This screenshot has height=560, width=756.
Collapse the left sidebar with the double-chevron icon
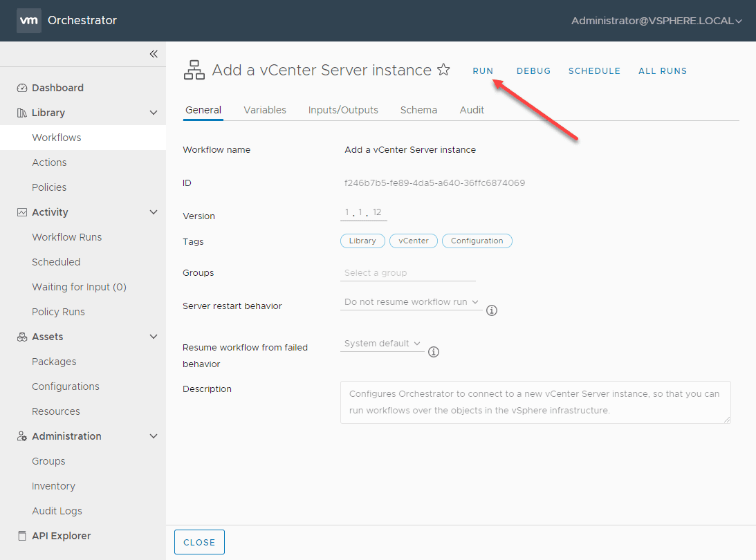(x=154, y=54)
